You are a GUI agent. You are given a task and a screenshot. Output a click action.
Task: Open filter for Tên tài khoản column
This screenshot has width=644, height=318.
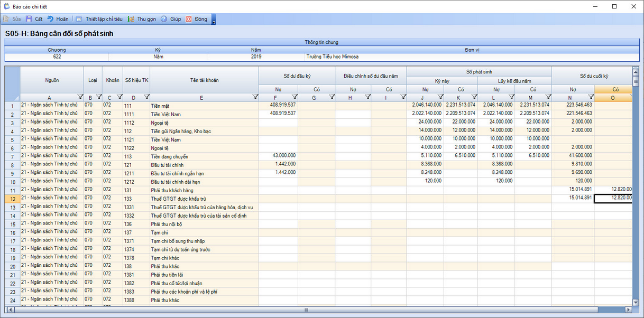point(255,97)
